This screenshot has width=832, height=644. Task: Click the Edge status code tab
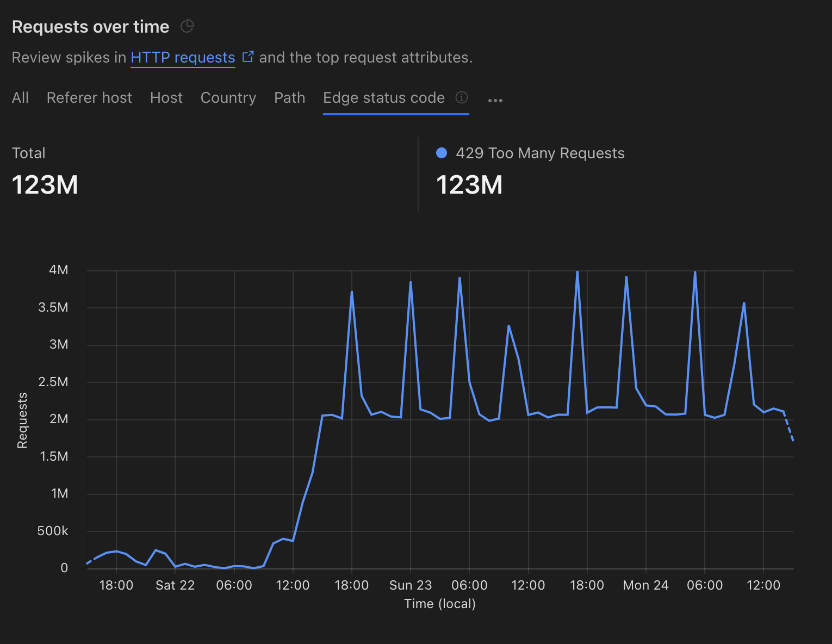pos(383,98)
